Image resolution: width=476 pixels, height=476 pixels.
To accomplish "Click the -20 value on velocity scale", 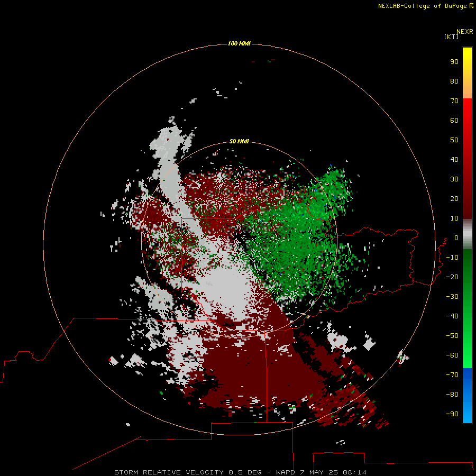I will coord(452,277).
